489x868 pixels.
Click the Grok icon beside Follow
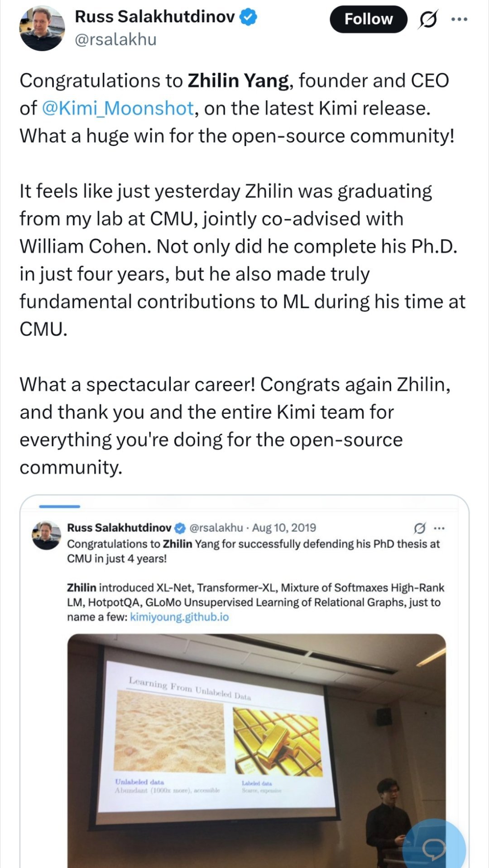pyautogui.click(x=428, y=19)
